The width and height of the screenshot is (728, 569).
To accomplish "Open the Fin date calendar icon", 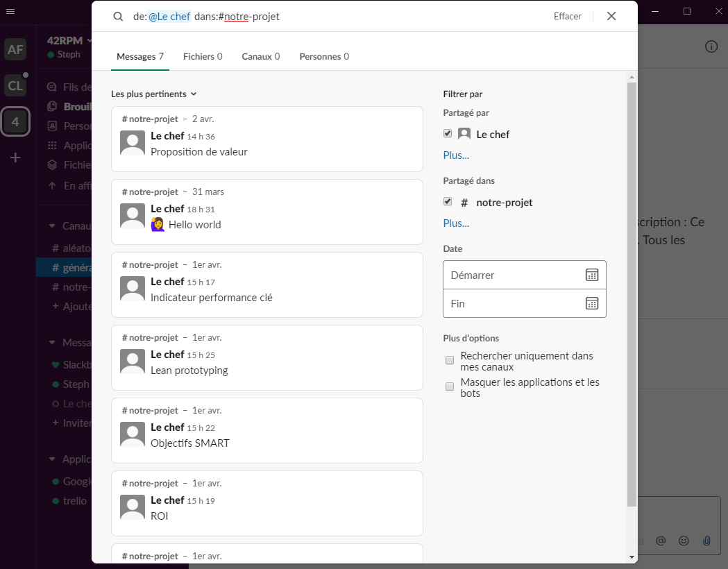I will 592,303.
